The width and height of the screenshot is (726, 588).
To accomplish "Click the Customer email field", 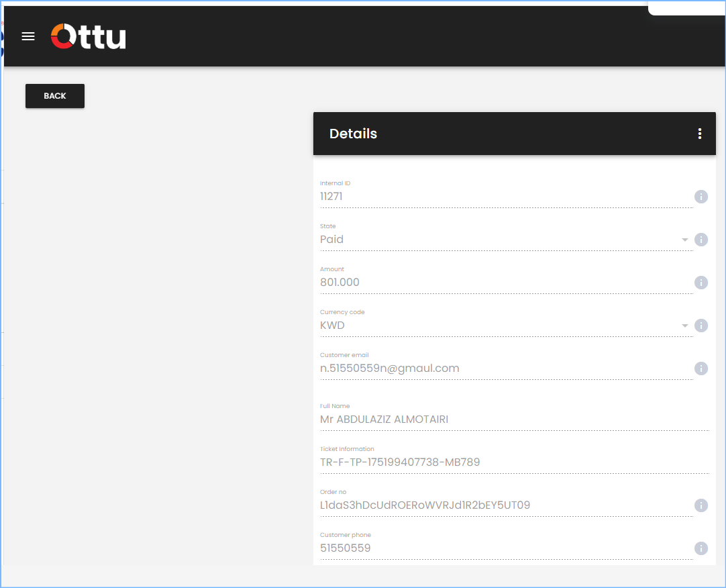I will pos(507,369).
